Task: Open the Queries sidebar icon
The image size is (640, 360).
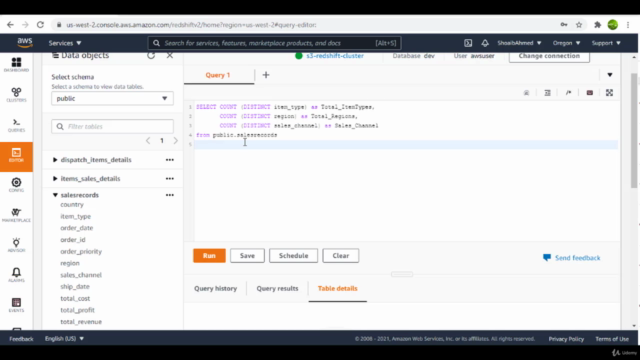Action: [x=16, y=125]
